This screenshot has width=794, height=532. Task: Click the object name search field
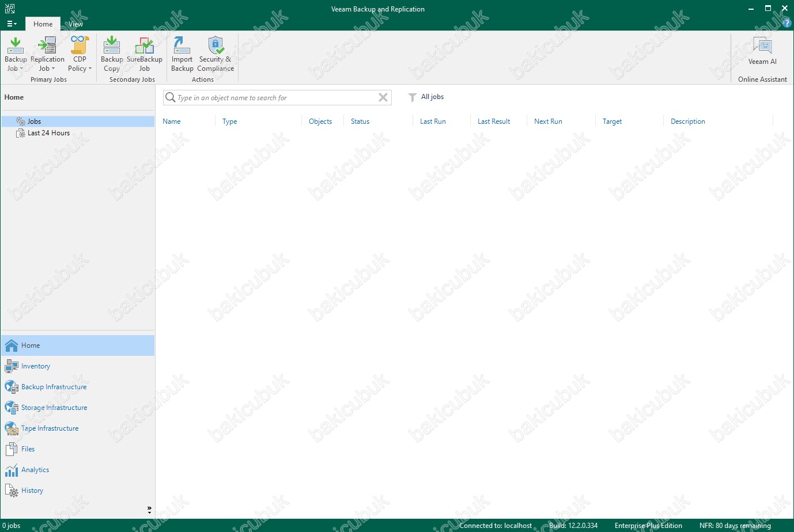pos(277,97)
